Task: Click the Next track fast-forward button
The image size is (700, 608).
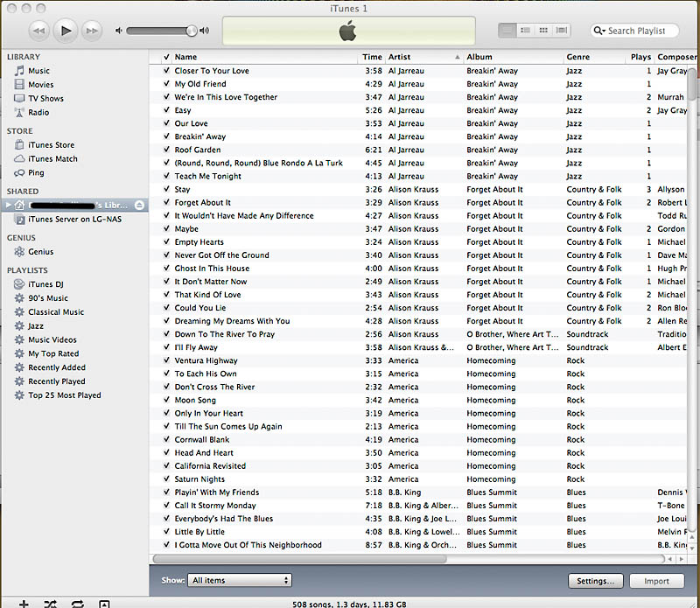Action: coord(93,31)
